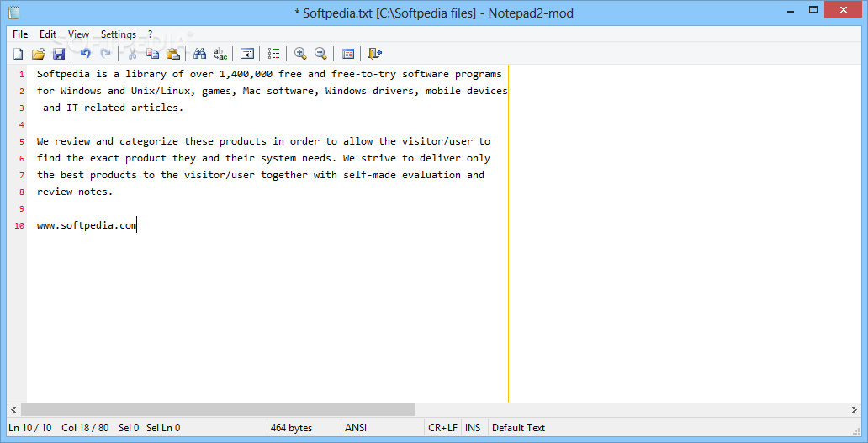
Task: Click the Sel Ln 0 status entry
Action: pyautogui.click(x=163, y=428)
